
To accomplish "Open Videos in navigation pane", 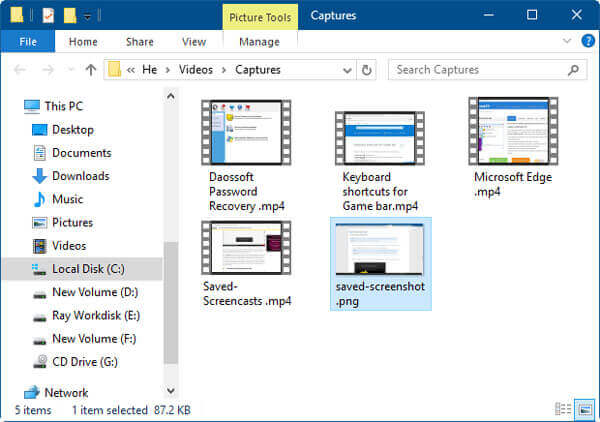I will pyautogui.click(x=60, y=246).
